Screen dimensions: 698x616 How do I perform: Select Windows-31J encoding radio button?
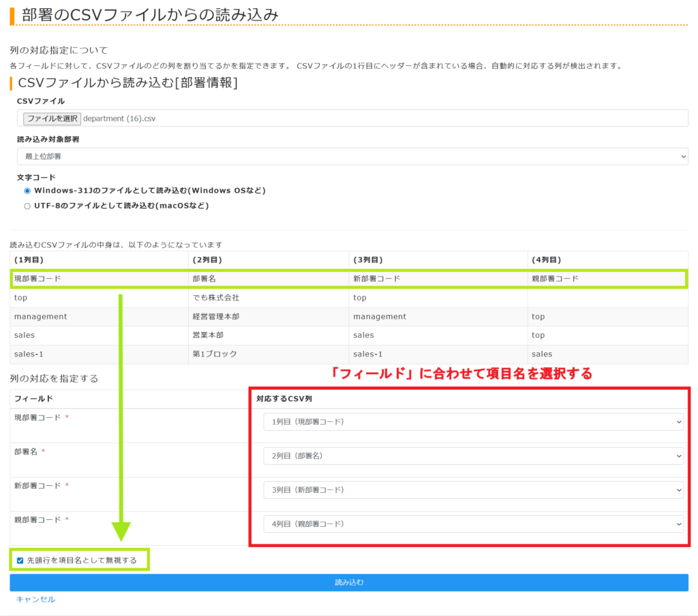coord(27,191)
